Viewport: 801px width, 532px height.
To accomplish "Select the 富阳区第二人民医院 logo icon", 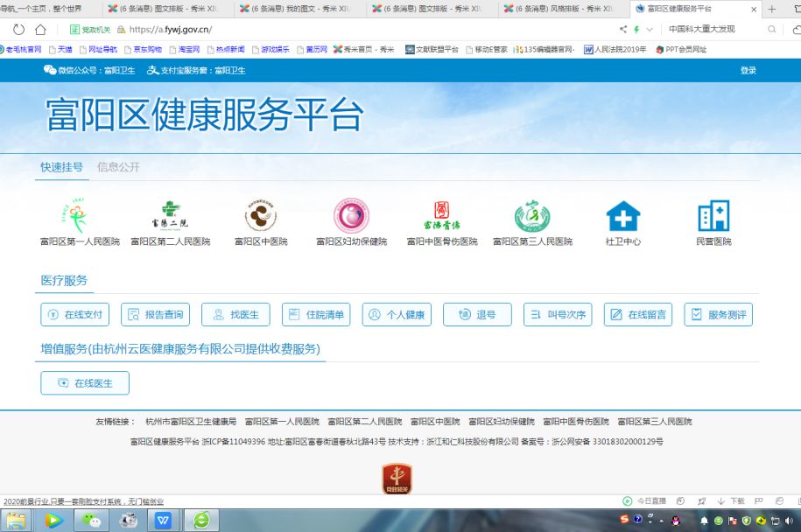I will point(170,215).
